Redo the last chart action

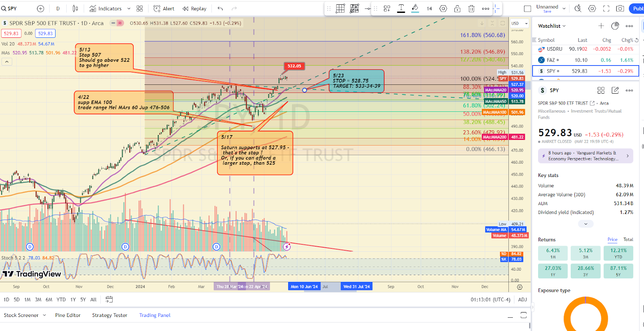pos(234,8)
